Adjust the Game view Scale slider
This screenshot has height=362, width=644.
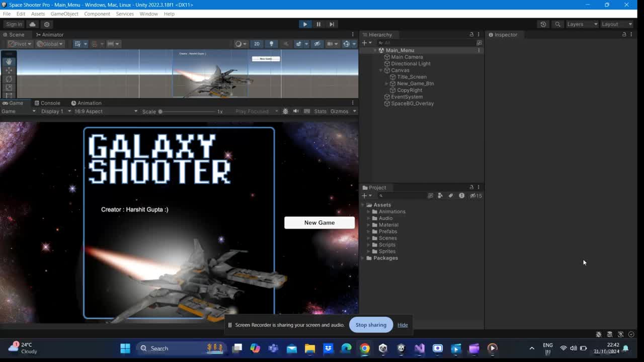click(160, 112)
